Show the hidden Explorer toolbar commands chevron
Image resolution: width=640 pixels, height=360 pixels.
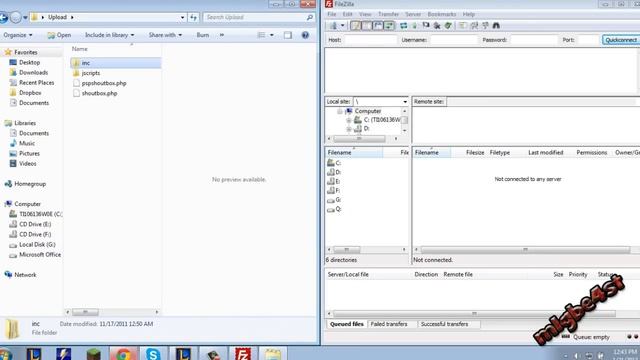pos(222,35)
